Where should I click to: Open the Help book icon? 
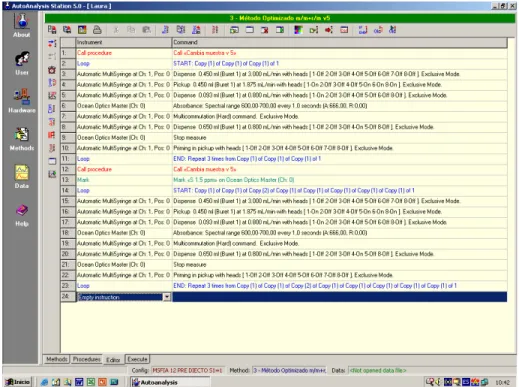pyautogui.click(x=22, y=215)
